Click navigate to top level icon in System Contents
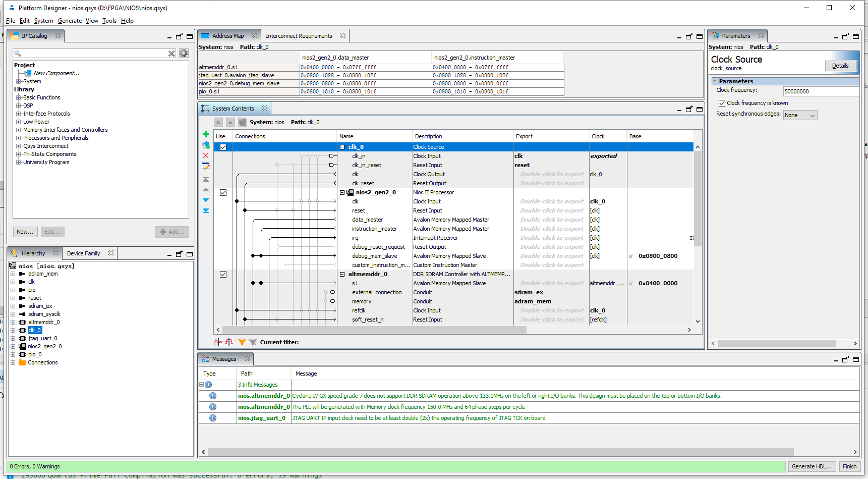This screenshot has width=868, height=479. [x=218, y=122]
